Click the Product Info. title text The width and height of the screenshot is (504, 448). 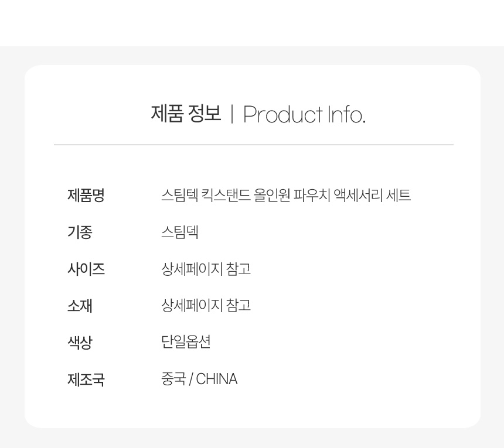click(304, 115)
